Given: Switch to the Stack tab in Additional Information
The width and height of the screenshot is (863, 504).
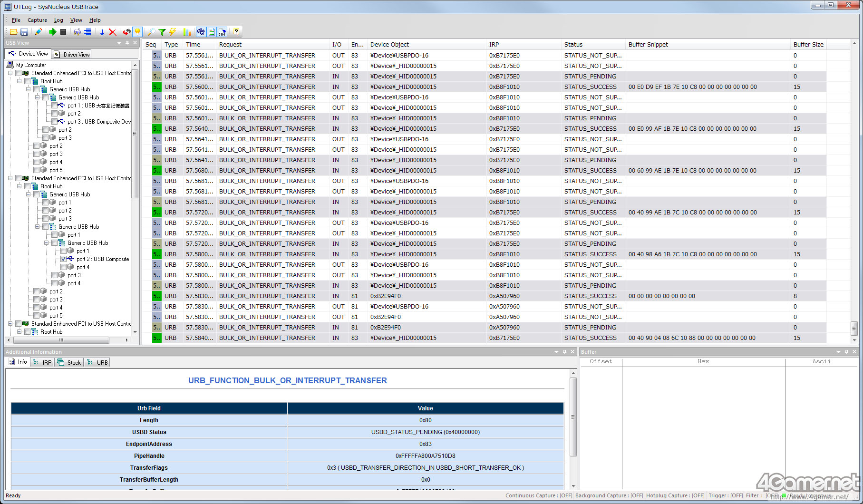Looking at the screenshot, I should click(x=69, y=362).
